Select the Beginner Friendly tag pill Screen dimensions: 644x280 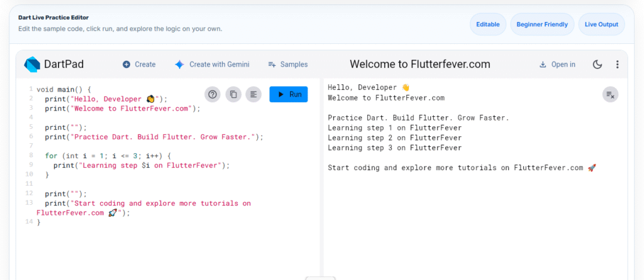point(541,24)
